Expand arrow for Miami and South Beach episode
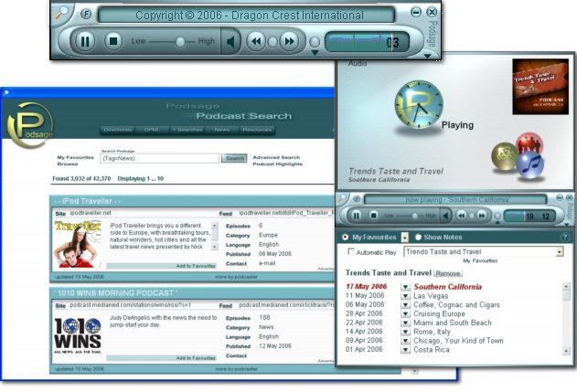The height and width of the screenshot is (392, 577). tap(405, 323)
